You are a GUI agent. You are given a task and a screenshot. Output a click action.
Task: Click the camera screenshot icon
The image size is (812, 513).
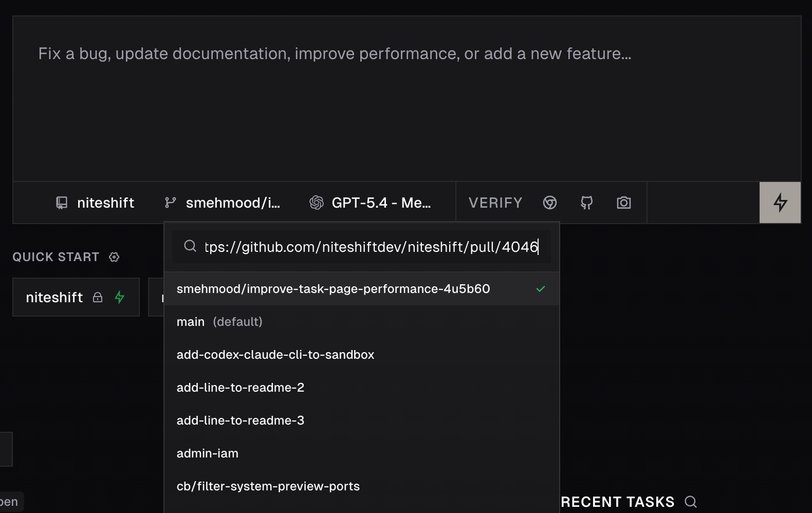coord(623,203)
